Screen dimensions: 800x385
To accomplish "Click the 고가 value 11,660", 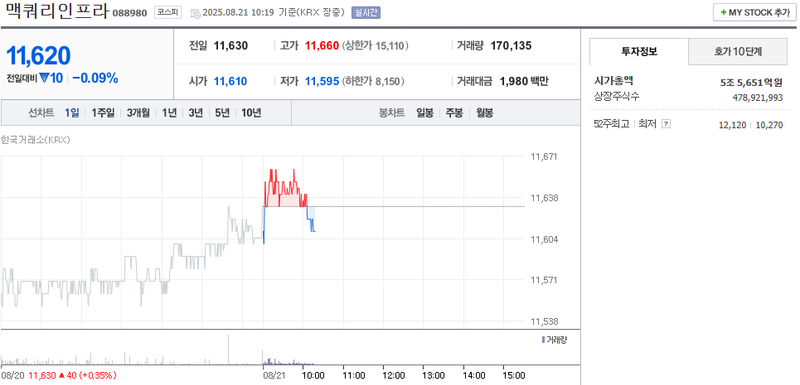I will point(322,46).
